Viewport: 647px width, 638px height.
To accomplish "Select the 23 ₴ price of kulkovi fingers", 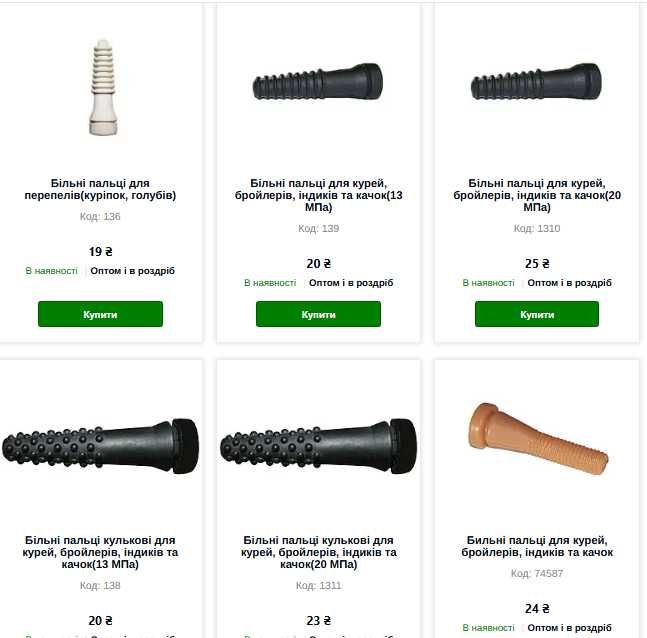I will click(318, 621).
